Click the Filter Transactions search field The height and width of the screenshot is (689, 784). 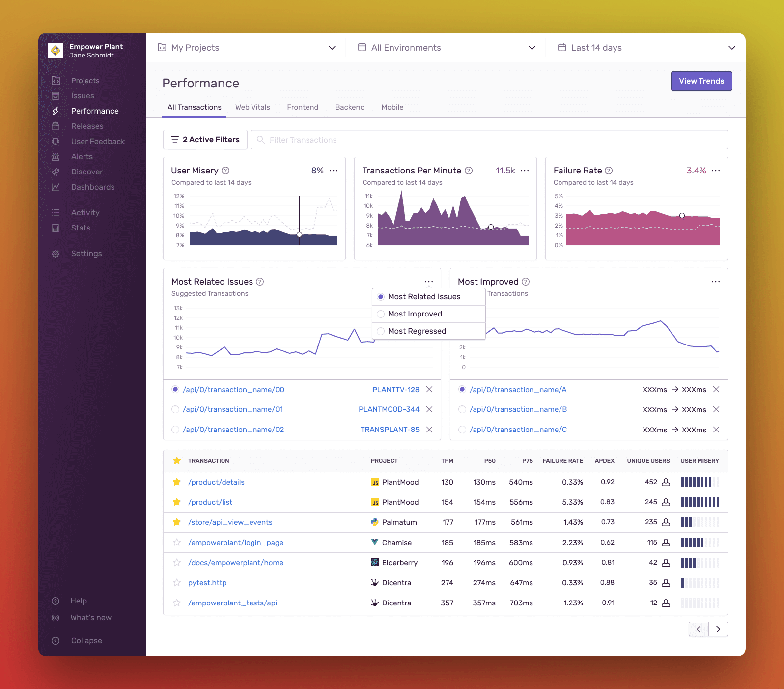pos(489,140)
